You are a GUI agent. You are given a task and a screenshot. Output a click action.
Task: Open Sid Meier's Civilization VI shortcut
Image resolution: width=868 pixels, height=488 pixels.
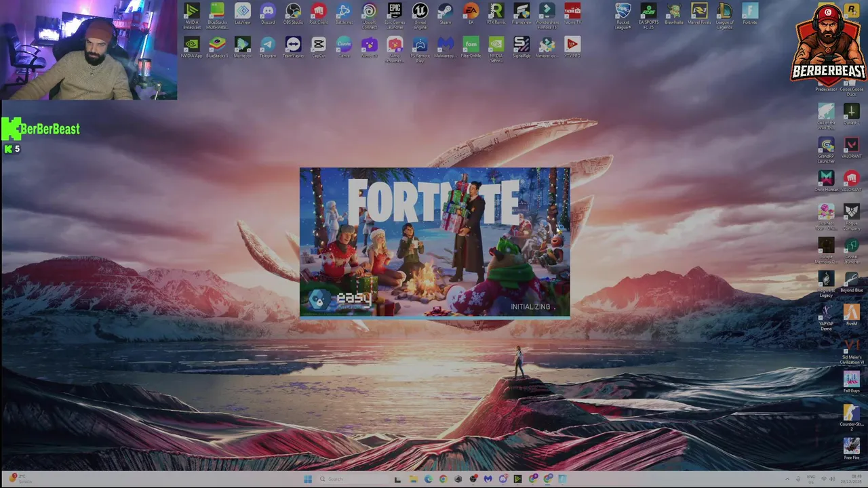[x=851, y=351]
